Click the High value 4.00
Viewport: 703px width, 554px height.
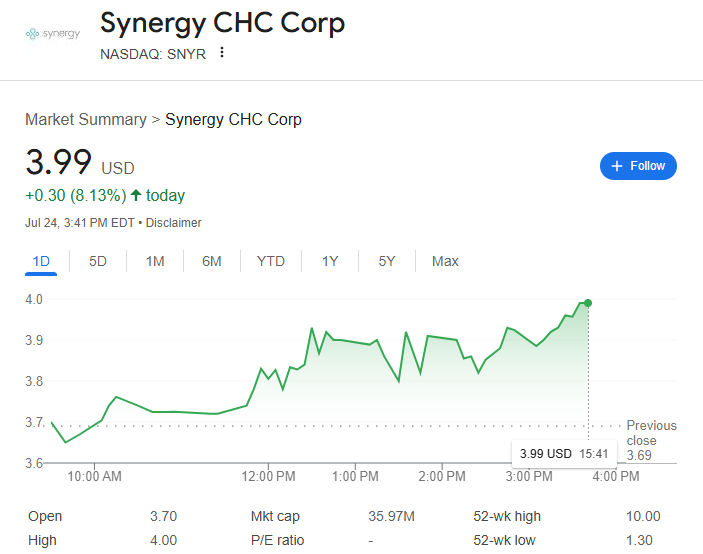click(x=163, y=540)
